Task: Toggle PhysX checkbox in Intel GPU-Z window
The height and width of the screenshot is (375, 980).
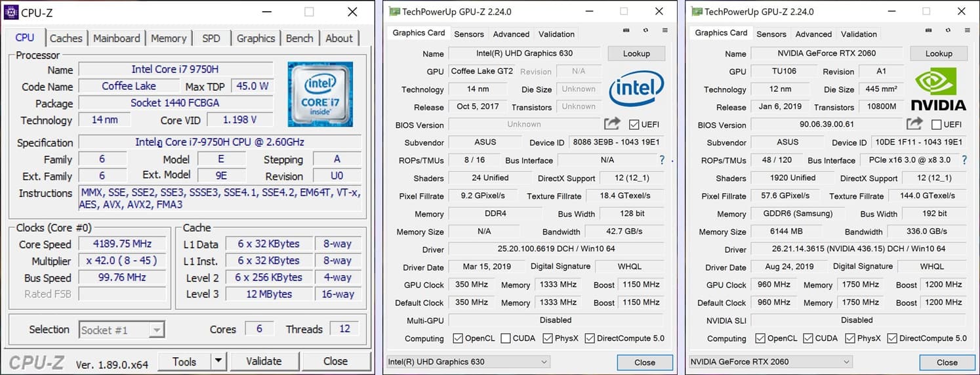Action: point(548,339)
